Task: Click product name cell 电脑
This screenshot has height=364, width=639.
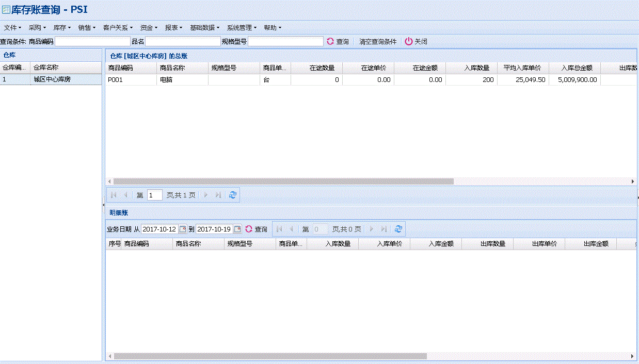Action: 183,80
